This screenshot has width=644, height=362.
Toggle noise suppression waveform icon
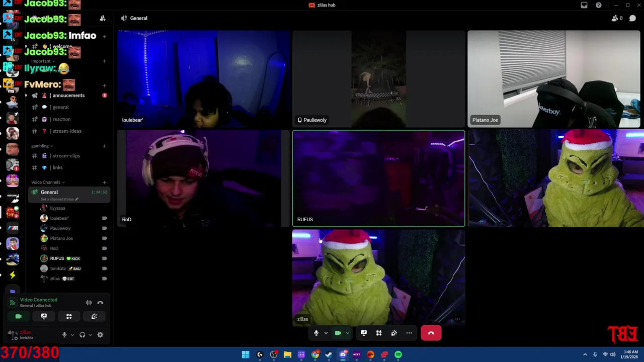pos(89,303)
